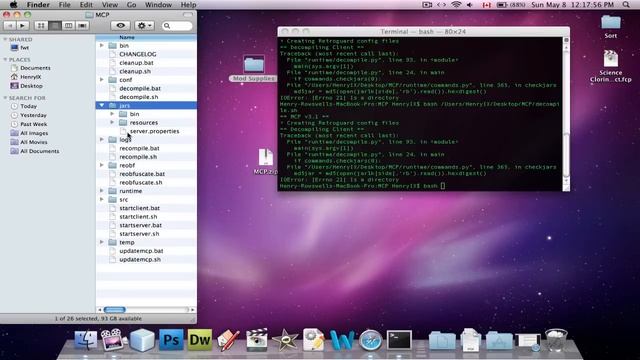Viewport: 640px width, 360px height.
Task: Sort by the Name column header
Action: (146, 37)
